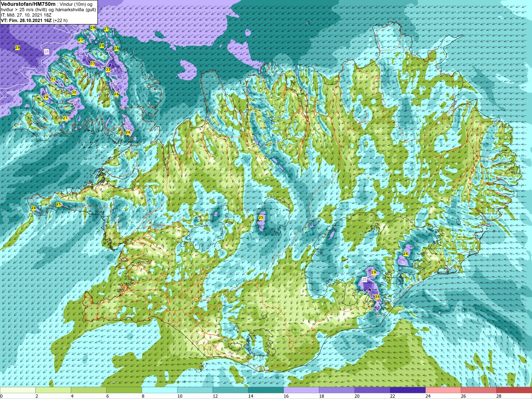Click the 18–20 light purple legend swatch
This screenshot has width=532, height=399.
click(x=337, y=390)
